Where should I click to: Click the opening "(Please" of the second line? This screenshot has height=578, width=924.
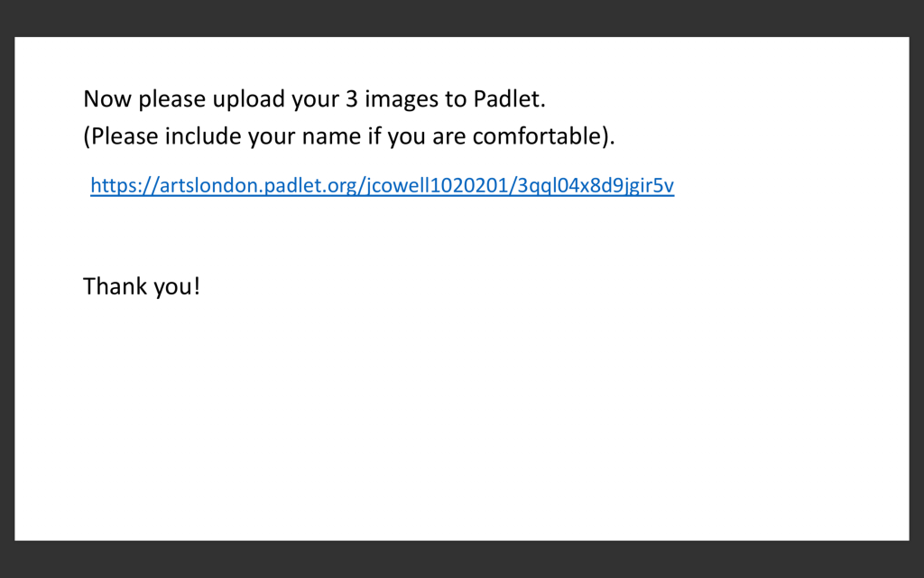pyautogui.click(x=121, y=135)
